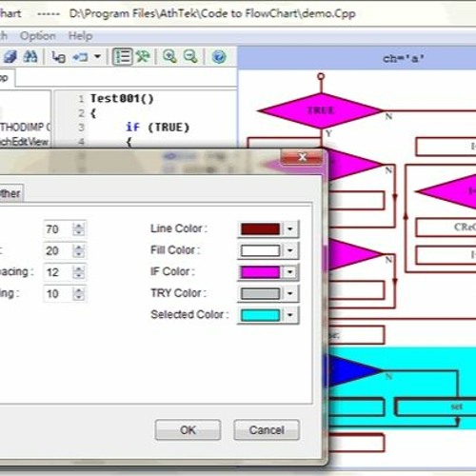Open the TRY Color dropdown arrow
The image size is (476, 476).
tap(290, 293)
